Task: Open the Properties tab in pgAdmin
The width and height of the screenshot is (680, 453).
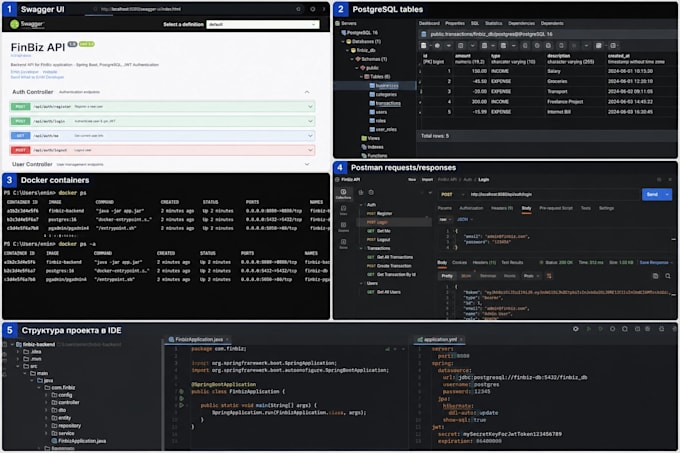Action: [455, 23]
